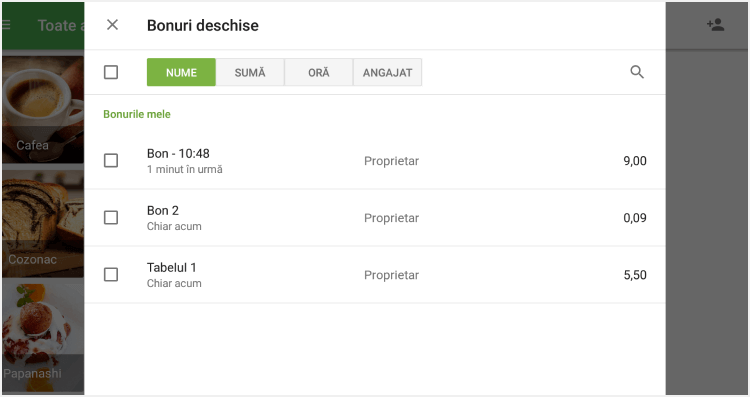Check the Bon - 10:48 checkbox
Viewport: 750px width, 397px height.
(x=111, y=160)
